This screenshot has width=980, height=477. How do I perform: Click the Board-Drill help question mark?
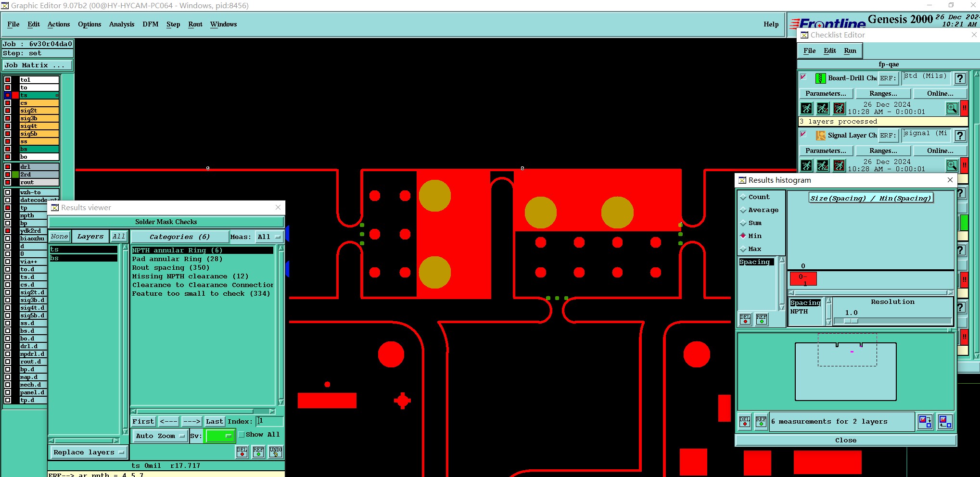point(960,78)
